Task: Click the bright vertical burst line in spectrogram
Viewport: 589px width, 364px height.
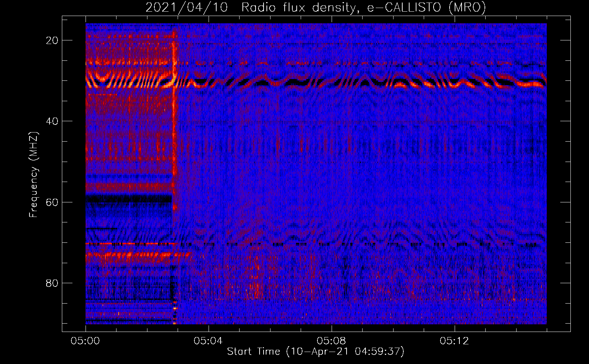Action: (174, 120)
